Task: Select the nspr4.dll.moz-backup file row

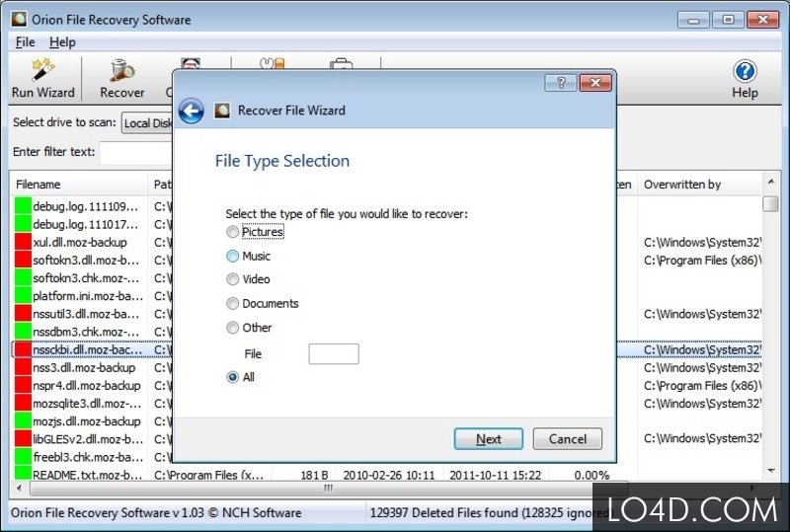Action: pyautogui.click(x=91, y=385)
